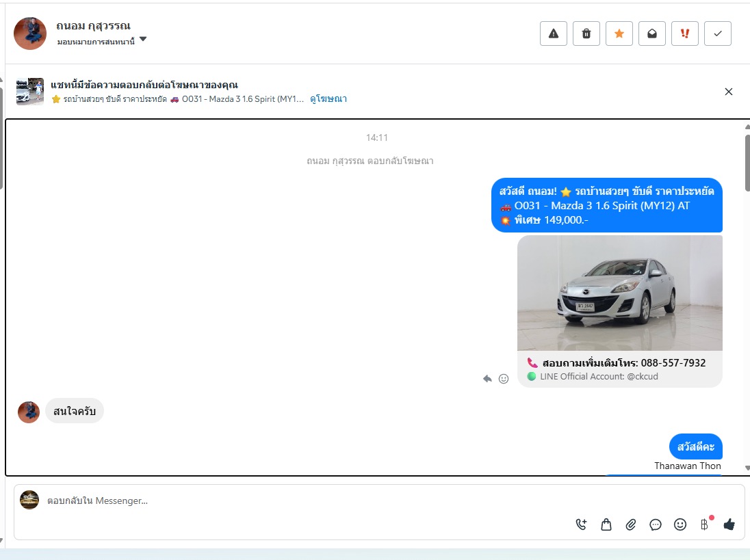The height and width of the screenshot is (560, 750).
Task: Flag conversation as priority with red exclamation
Action: click(685, 34)
